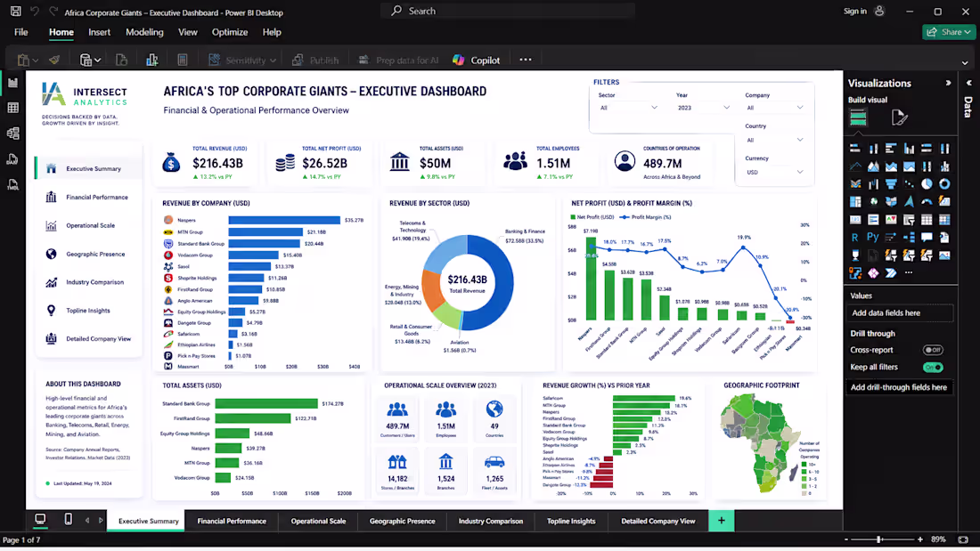Undo the last action
980x551 pixels.
point(35,12)
